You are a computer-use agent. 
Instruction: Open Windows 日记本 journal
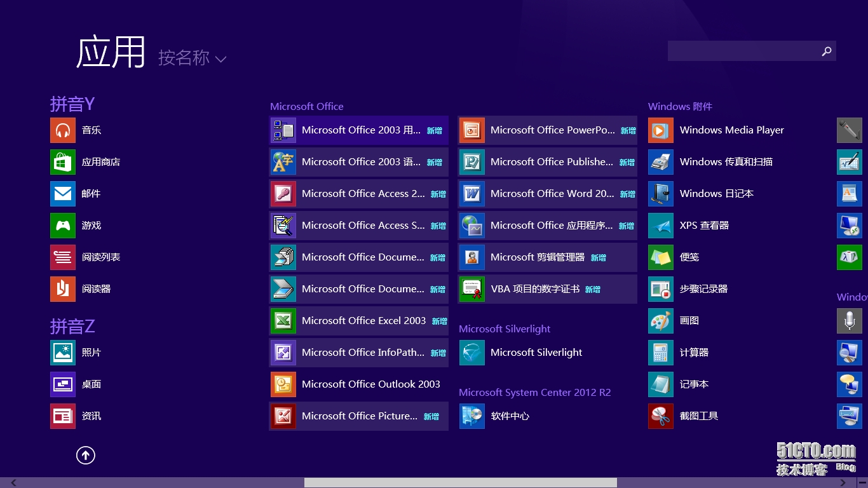[701, 194]
